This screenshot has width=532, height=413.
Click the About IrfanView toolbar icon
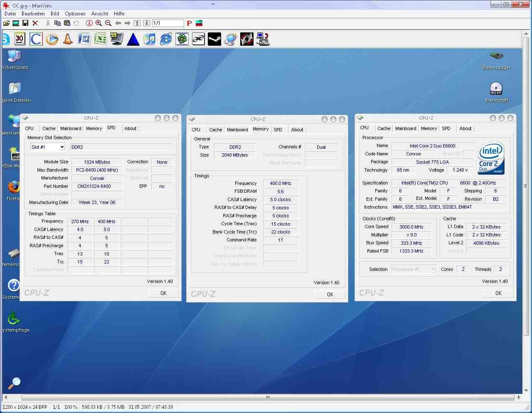pyautogui.click(x=199, y=23)
